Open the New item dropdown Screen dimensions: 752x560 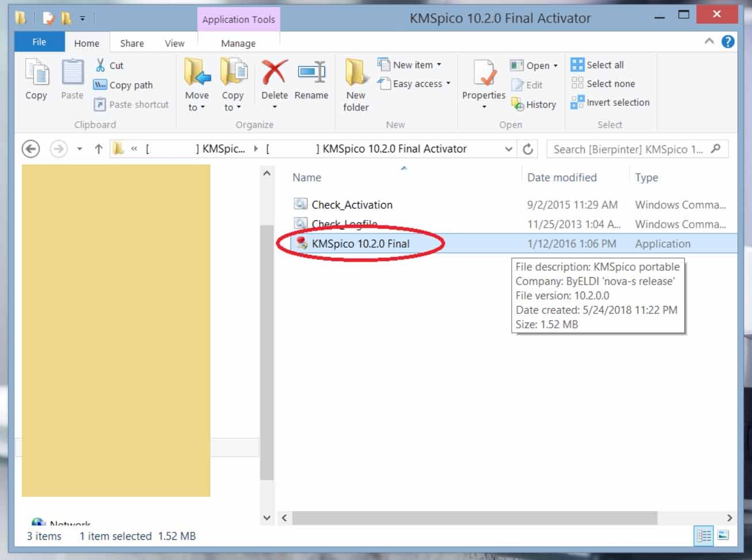click(409, 65)
